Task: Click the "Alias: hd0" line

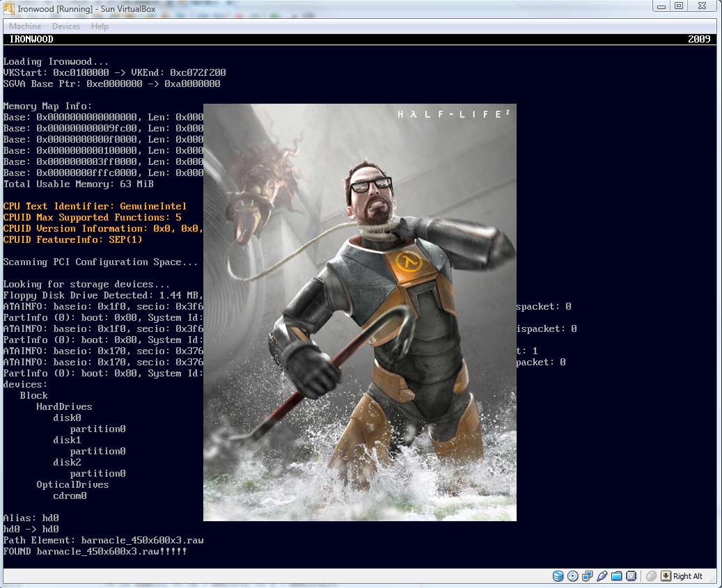Action: (31, 518)
